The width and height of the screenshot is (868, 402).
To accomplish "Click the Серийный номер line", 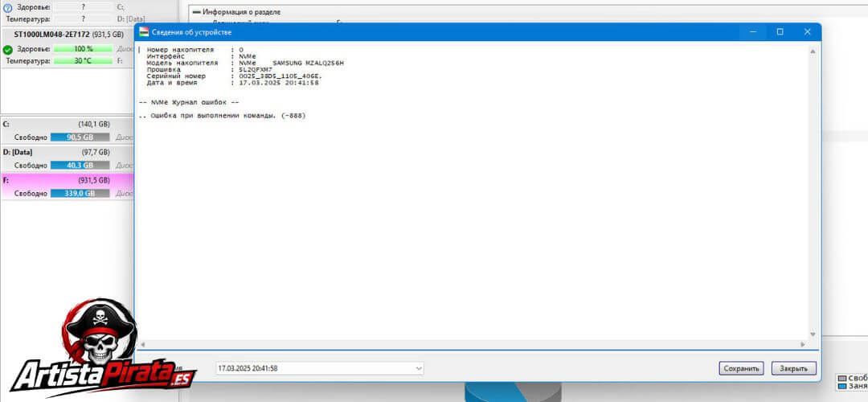I will tap(235, 76).
